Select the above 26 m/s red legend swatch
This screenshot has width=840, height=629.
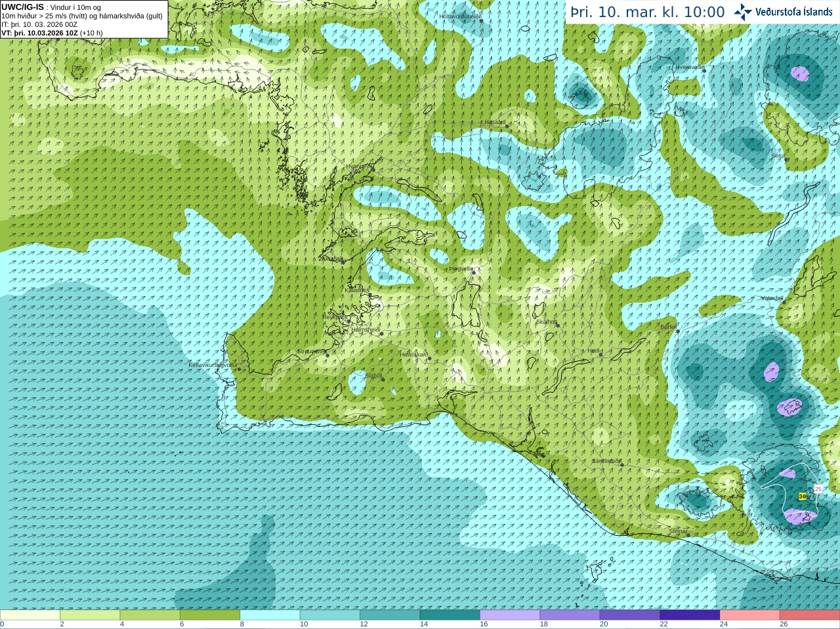(x=810, y=615)
